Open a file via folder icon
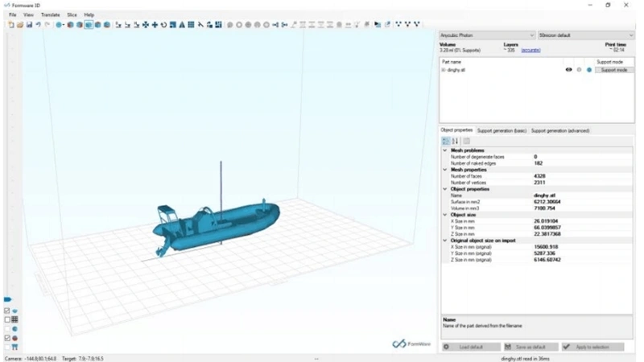This screenshot has height=362, width=644. 20,25
